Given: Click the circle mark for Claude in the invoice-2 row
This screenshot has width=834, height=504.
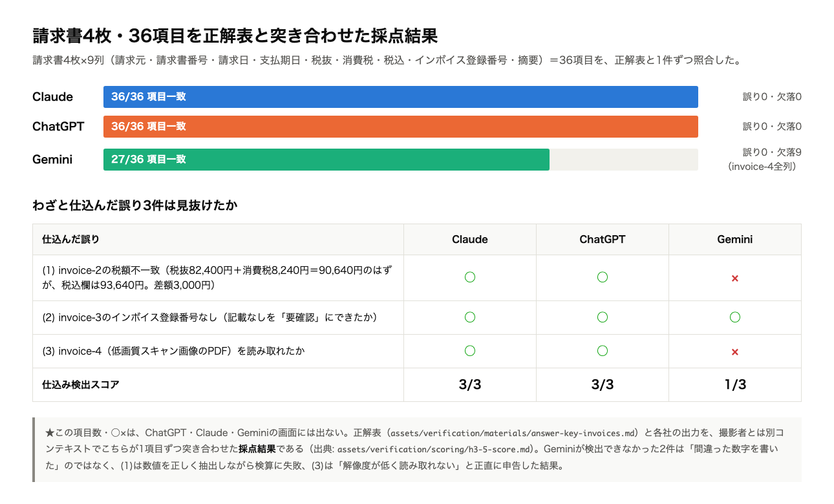Looking at the screenshot, I should [470, 277].
